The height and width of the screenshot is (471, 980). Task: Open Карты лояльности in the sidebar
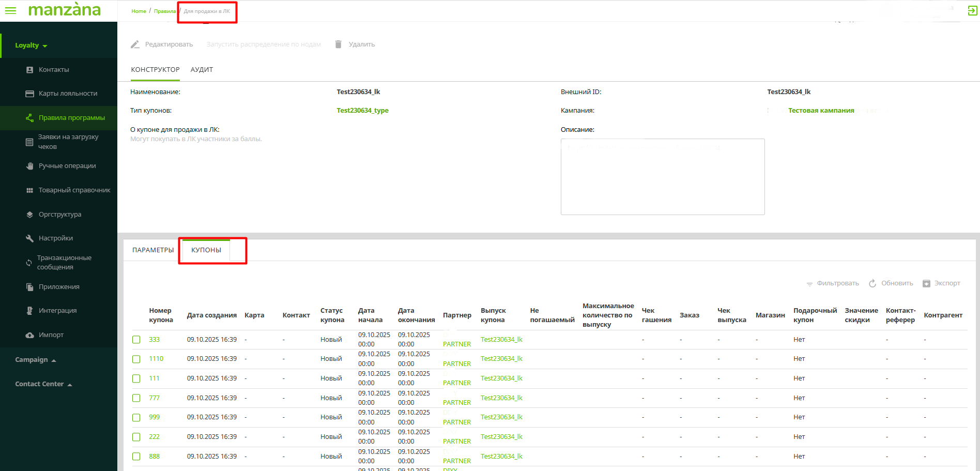[68, 94]
